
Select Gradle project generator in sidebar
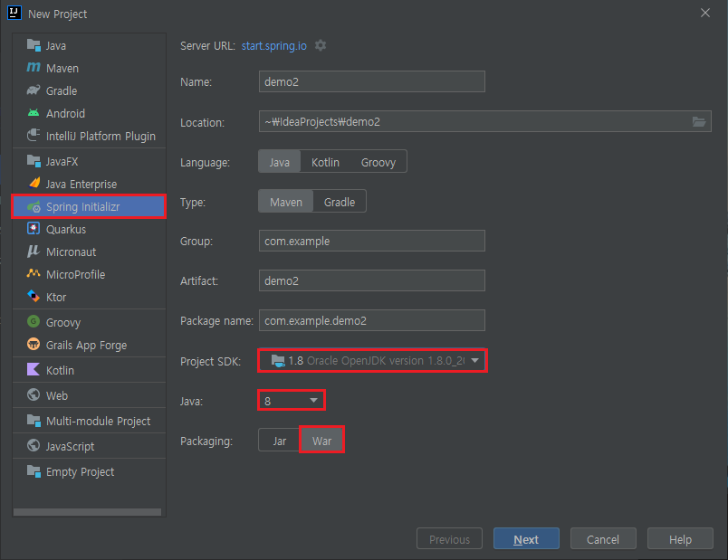89,90
